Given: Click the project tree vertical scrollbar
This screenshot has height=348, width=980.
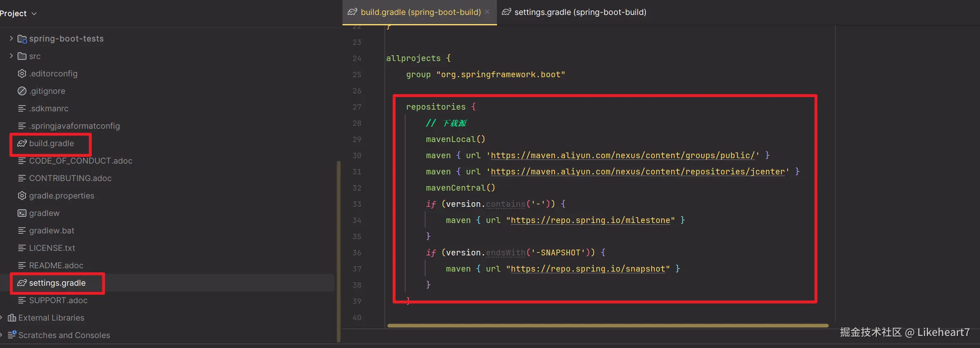Looking at the screenshot, I should click(338, 251).
